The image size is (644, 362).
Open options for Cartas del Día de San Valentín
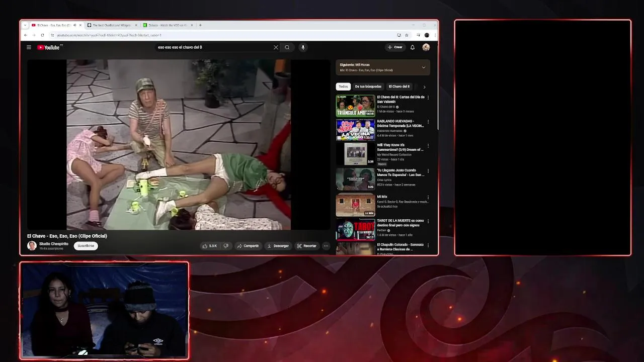point(428,98)
